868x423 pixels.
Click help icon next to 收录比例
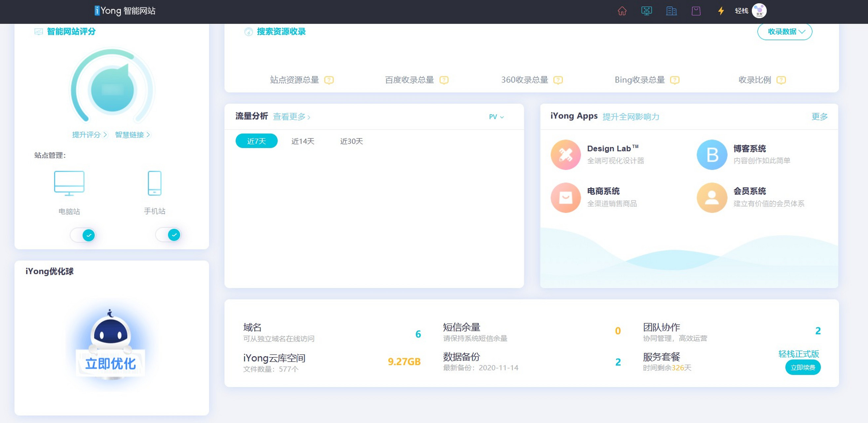point(781,80)
